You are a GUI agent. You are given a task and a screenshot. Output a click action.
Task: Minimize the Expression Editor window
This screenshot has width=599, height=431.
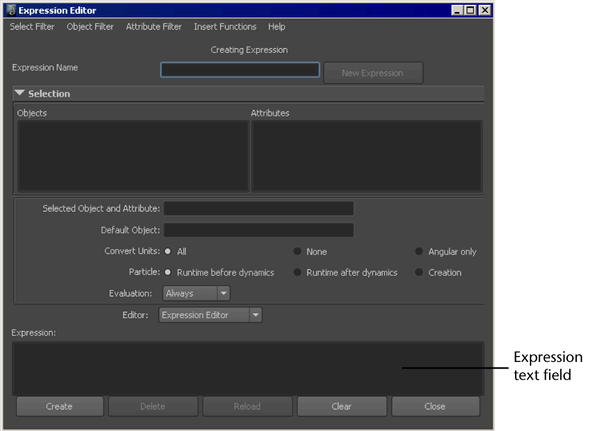457,10
